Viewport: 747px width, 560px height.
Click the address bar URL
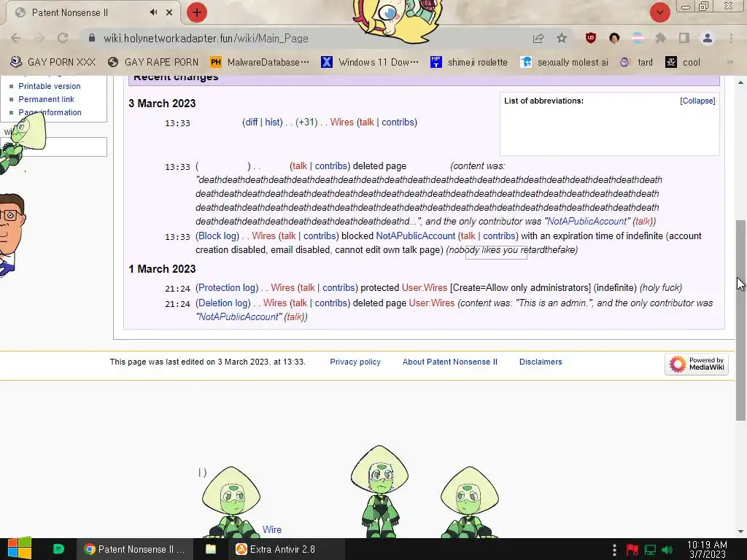pos(206,38)
